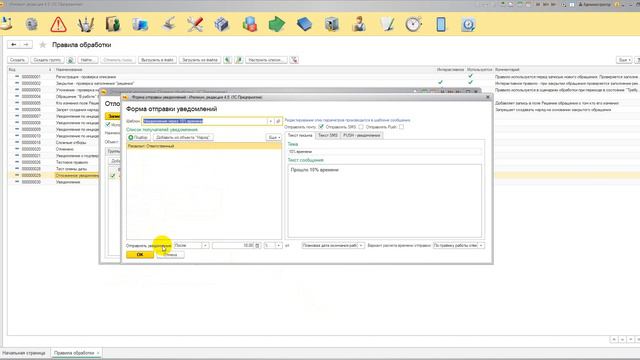Open the pencil cup section icon

[86, 24]
